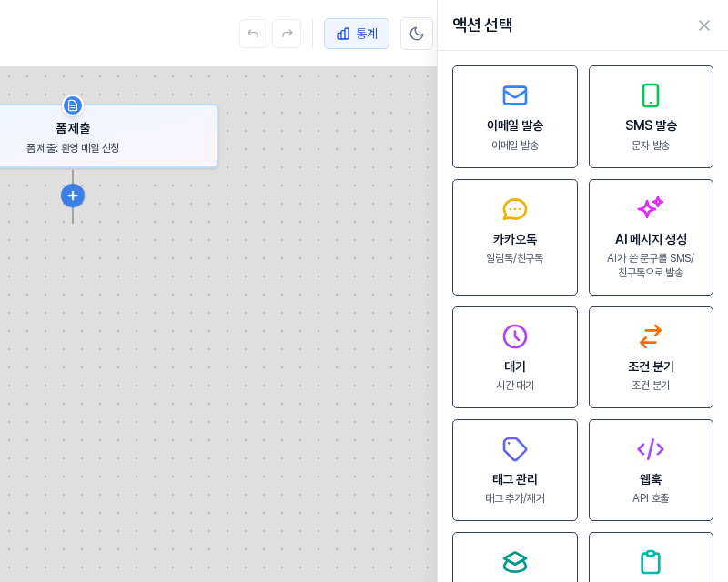Screen dimensions: 728x582
Task: Close the 액션 선택 panel
Action: click(x=703, y=25)
